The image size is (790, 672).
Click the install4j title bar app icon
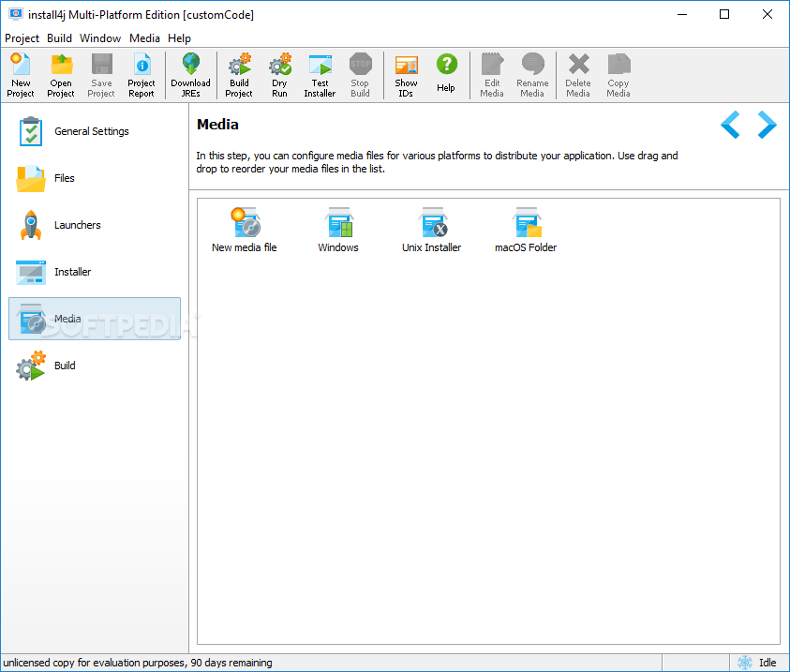click(16, 14)
